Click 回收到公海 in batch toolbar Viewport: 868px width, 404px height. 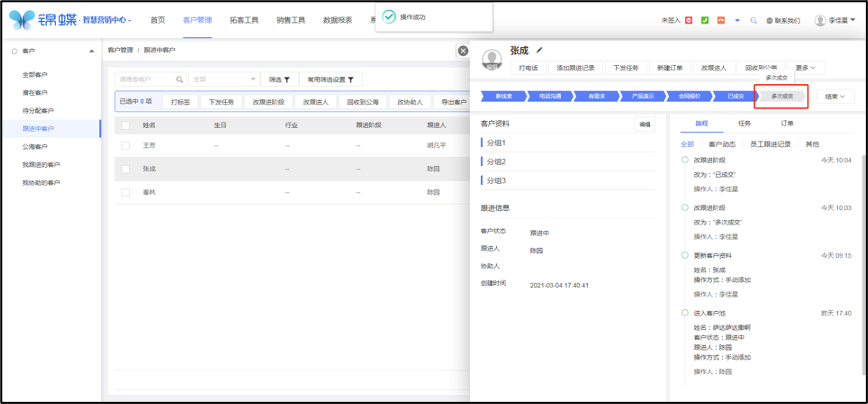(363, 102)
